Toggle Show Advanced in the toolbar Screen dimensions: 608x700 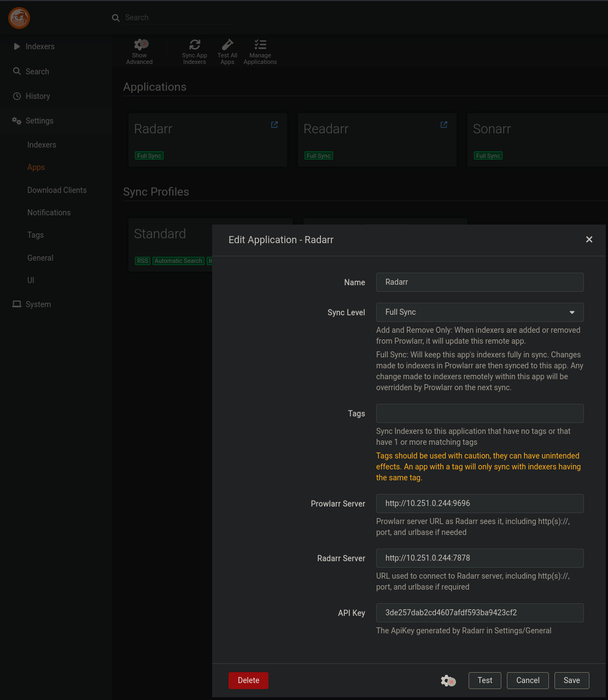[x=139, y=52]
